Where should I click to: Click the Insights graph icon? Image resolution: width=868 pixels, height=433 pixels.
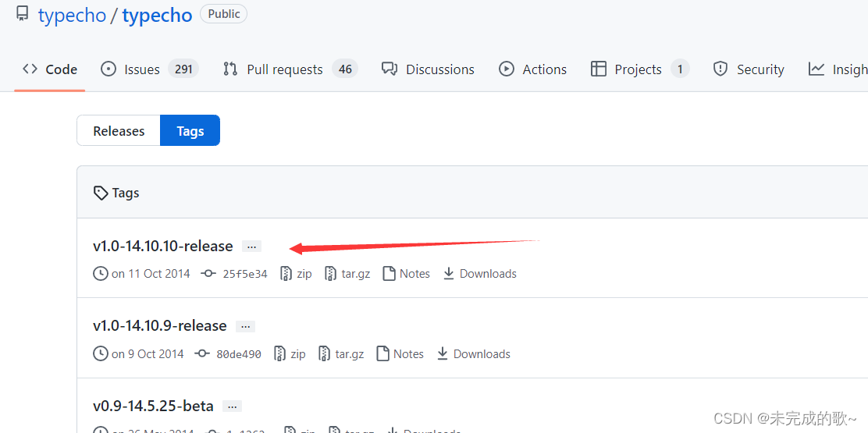[816, 69]
